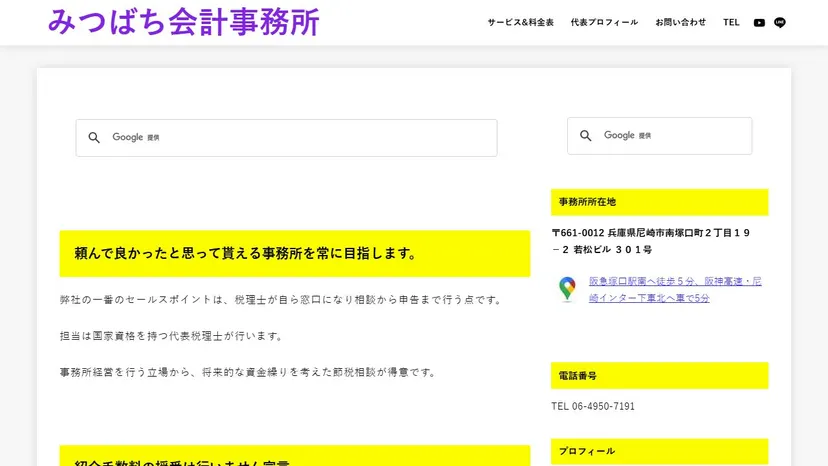The height and width of the screenshot is (466, 828).
Task: Click the 電話番号 sidebar heading
Action: (660, 376)
